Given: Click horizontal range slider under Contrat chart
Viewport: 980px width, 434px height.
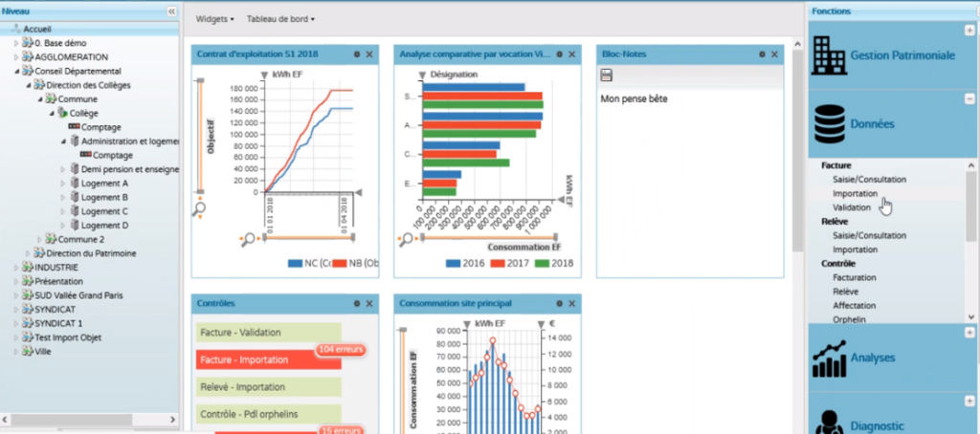Looking at the screenshot, I should pos(309,237).
